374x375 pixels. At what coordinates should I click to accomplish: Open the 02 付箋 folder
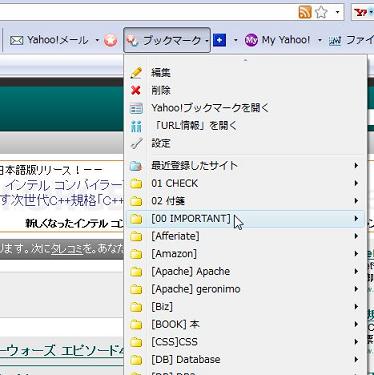(245, 201)
